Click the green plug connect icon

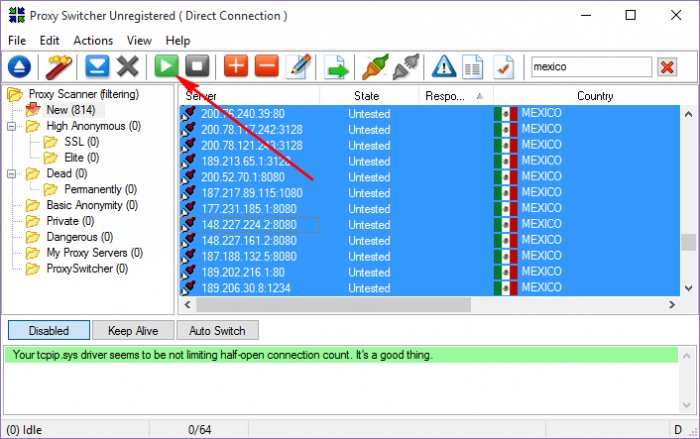[x=375, y=67]
